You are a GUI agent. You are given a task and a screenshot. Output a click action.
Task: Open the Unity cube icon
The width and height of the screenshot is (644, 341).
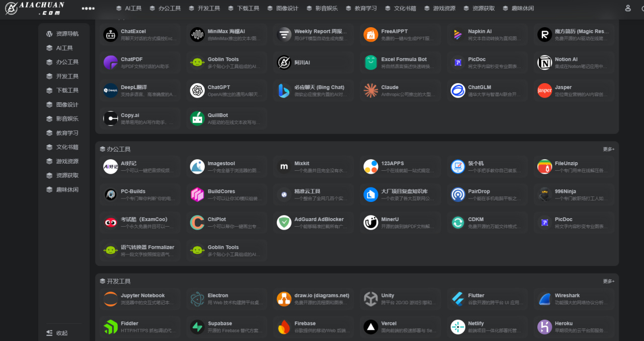(371, 299)
